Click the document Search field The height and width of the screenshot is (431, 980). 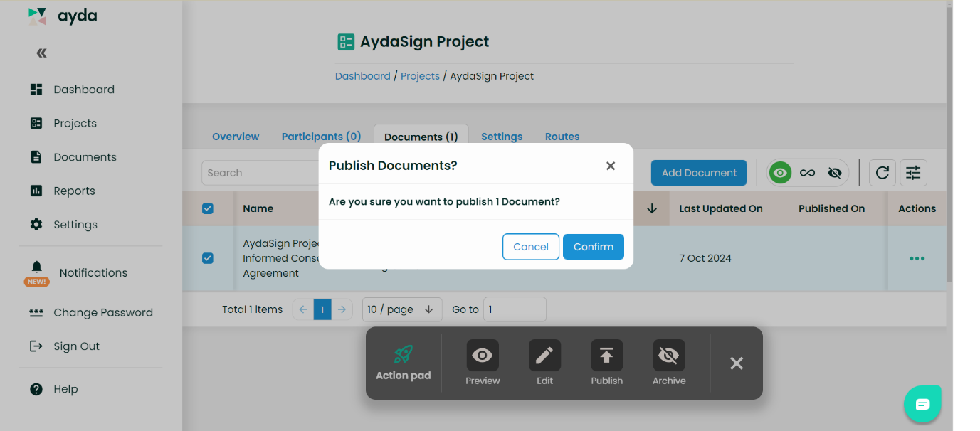[x=260, y=173]
